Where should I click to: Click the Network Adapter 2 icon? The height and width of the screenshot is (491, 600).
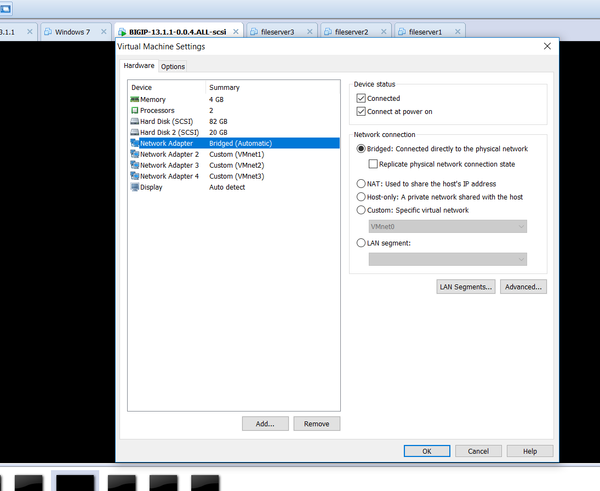tap(134, 154)
